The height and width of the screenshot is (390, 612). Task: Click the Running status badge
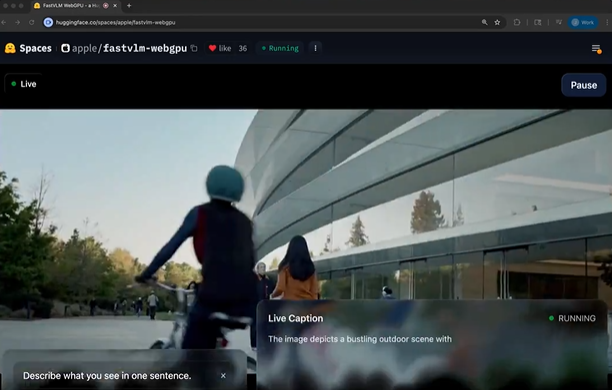point(280,48)
